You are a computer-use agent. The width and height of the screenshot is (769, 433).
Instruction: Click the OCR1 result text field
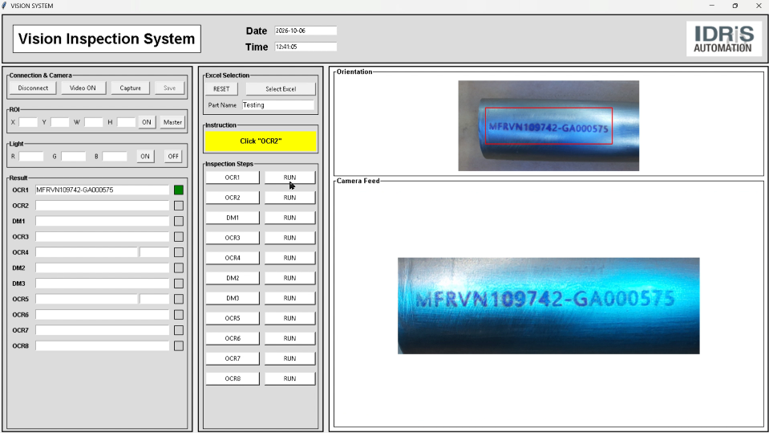pos(102,190)
